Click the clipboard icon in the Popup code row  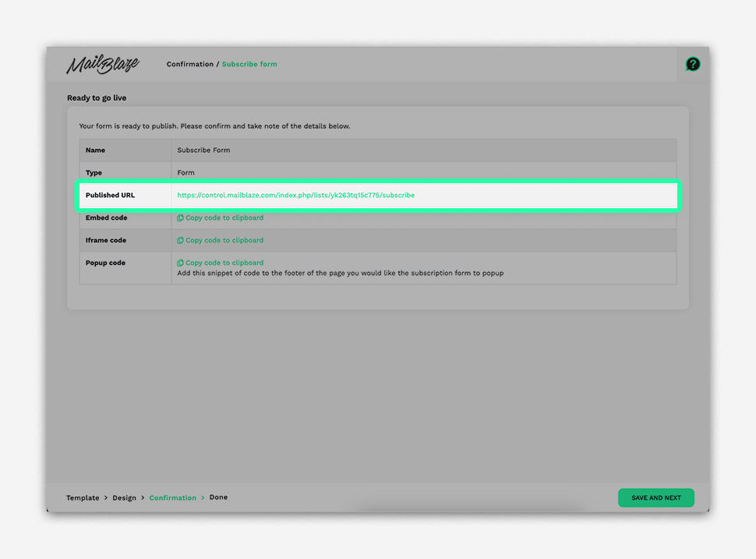180,264
